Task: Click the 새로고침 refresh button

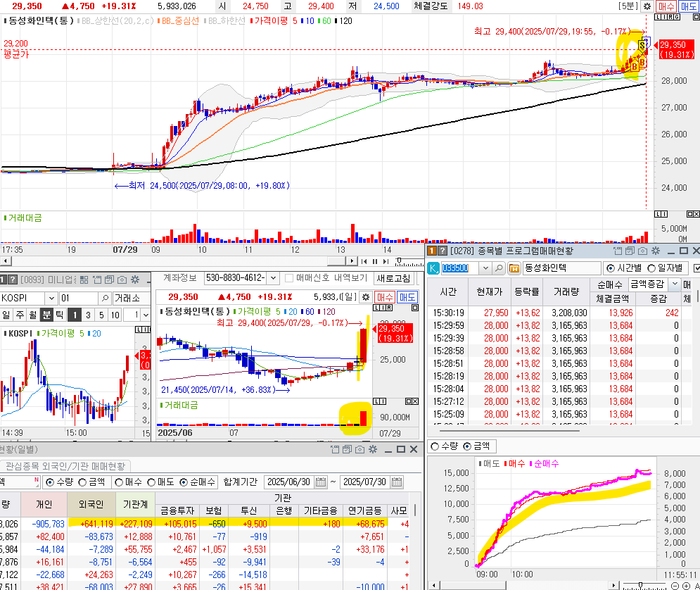Action: (x=393, y=278)
